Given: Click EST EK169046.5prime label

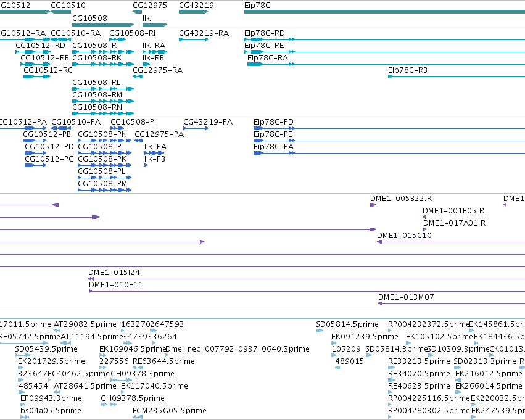Looking at the screenshot, I should coord(133,350).
